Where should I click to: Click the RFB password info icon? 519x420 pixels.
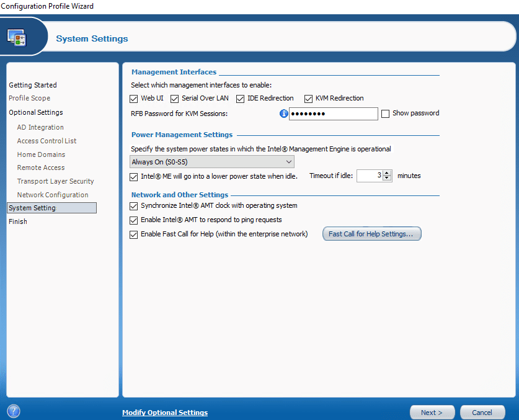point(283,114)
